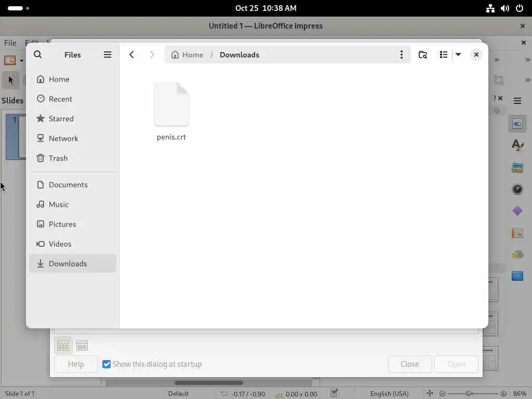
Task: Click the Impress presentation start icon
Action: [x=10, y=60]
